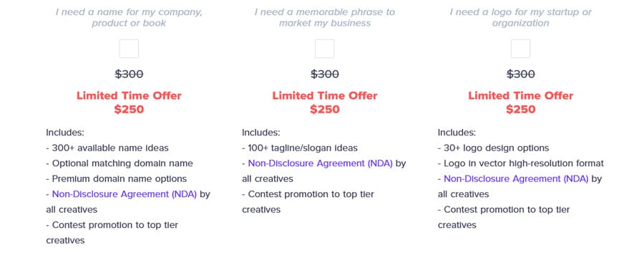Tick the tagline/memorable phrase contest checkbox
Image resolution: width=644 pixels, height=258 pixels.
(x=324, y=49)
